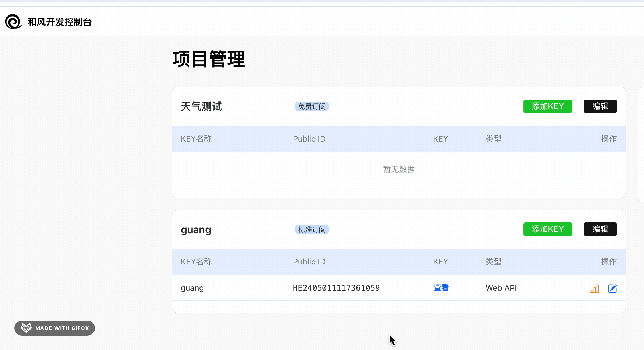Click the guang project card title
Viewport: 644px width, 350px height.
pyautogui.click(x=196, y=230)
